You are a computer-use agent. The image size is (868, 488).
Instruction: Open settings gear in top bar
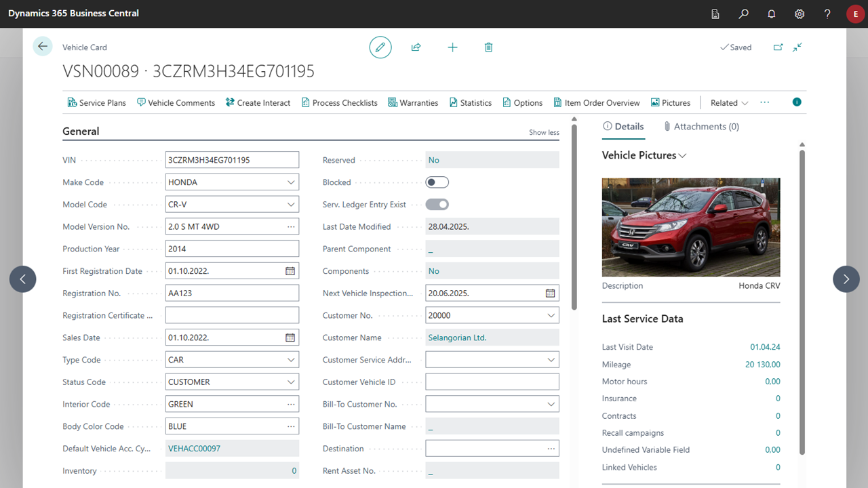800,14
